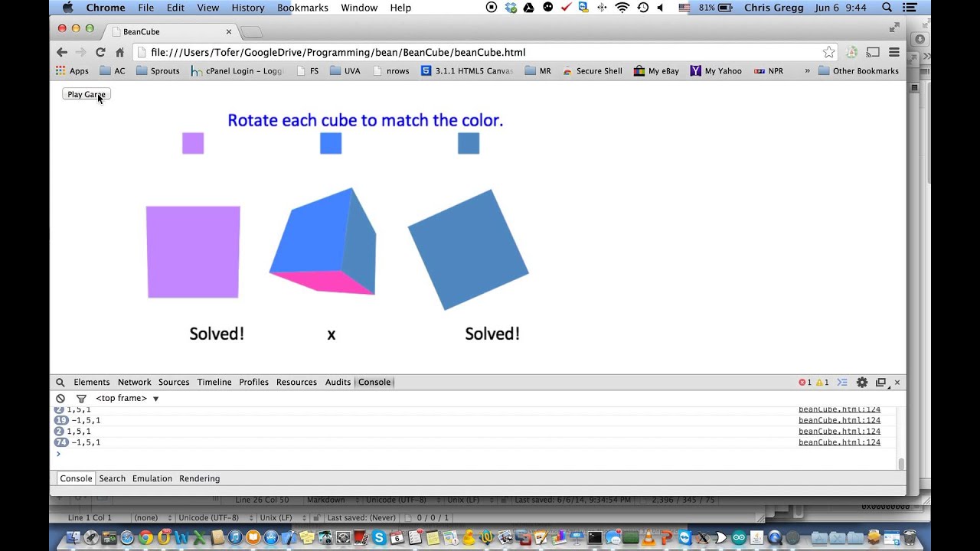Clear the console with the clear icon
Image resolution: width=980 pixels, height=551 pixels.
[x=60, y=398]
